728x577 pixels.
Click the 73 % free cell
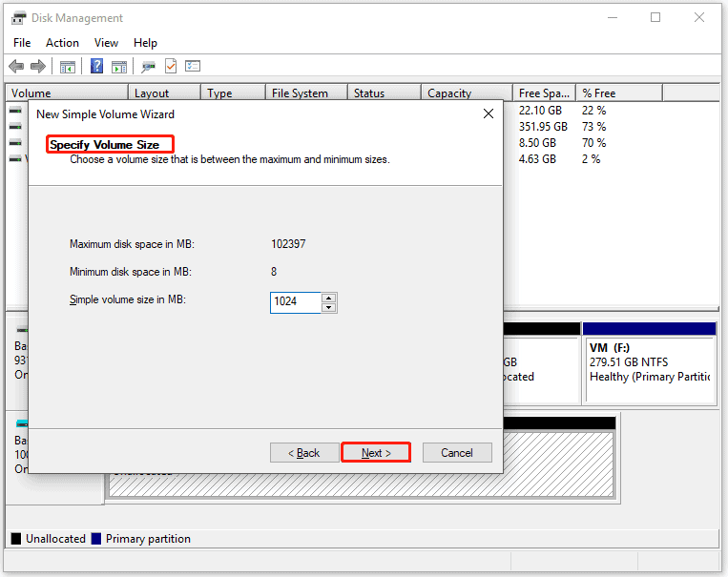(594, 127)
